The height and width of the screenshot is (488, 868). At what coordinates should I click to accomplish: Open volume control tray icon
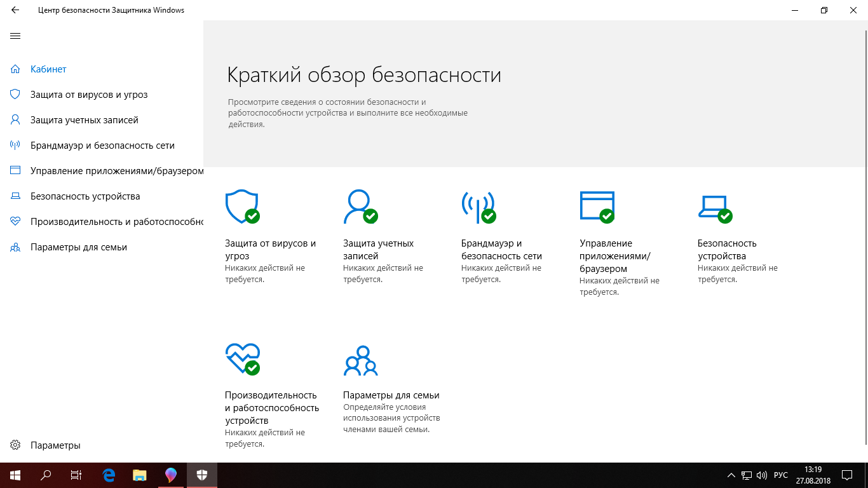pos(762,475)
